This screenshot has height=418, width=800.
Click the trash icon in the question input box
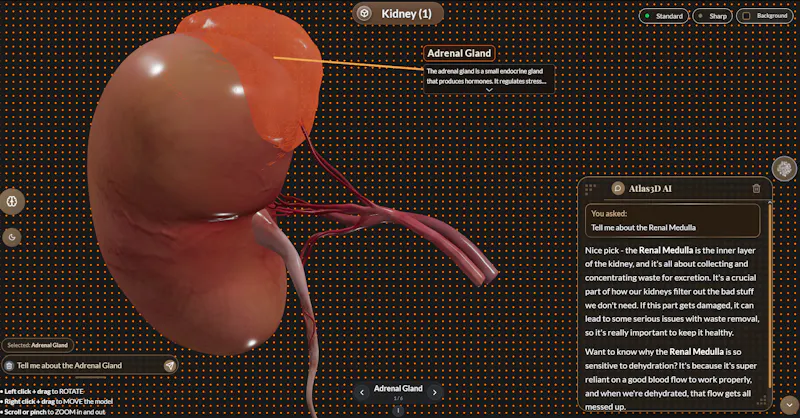tap(9, 365)
